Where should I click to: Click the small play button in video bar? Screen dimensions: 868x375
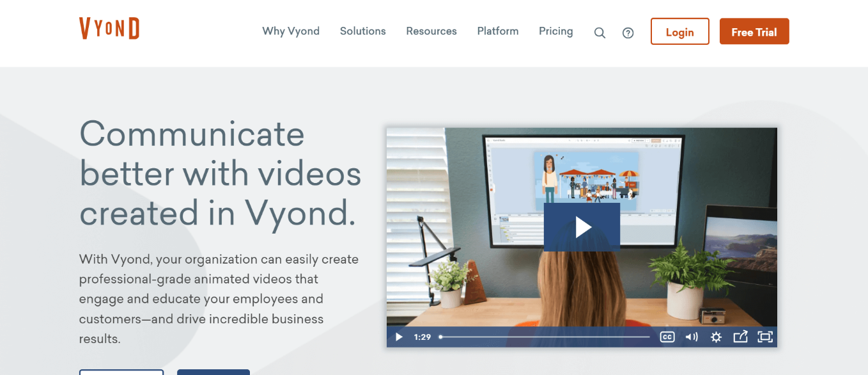pyautogui.click(x=399, y=337)
